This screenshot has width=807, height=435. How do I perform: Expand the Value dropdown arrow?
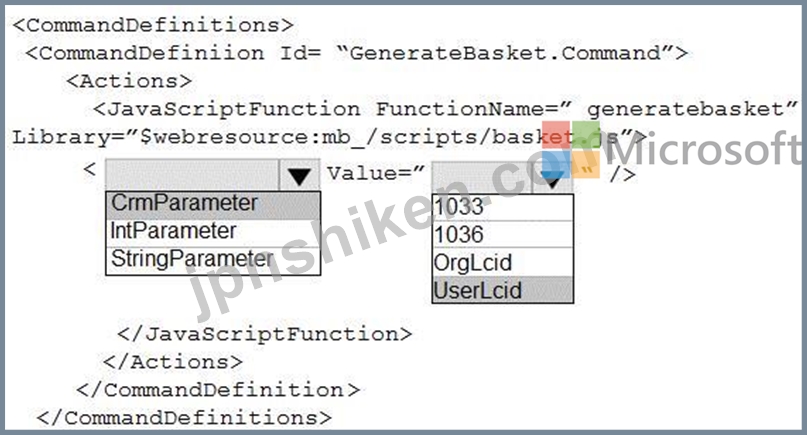pyautogui.click(x=553, y=178)
